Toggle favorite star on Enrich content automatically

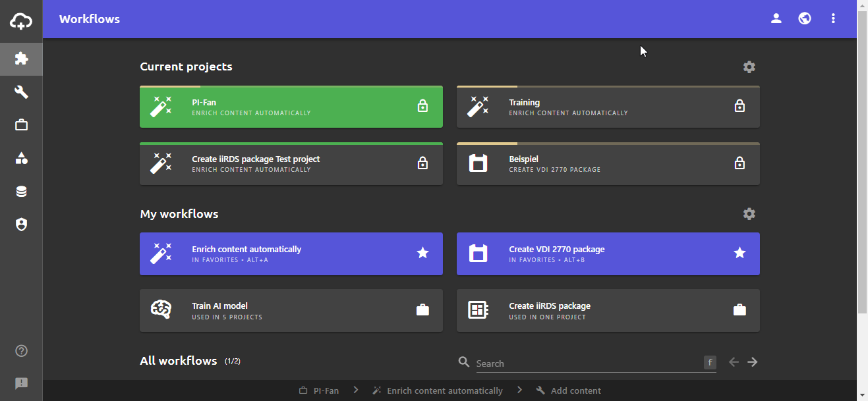pos(422,253)
